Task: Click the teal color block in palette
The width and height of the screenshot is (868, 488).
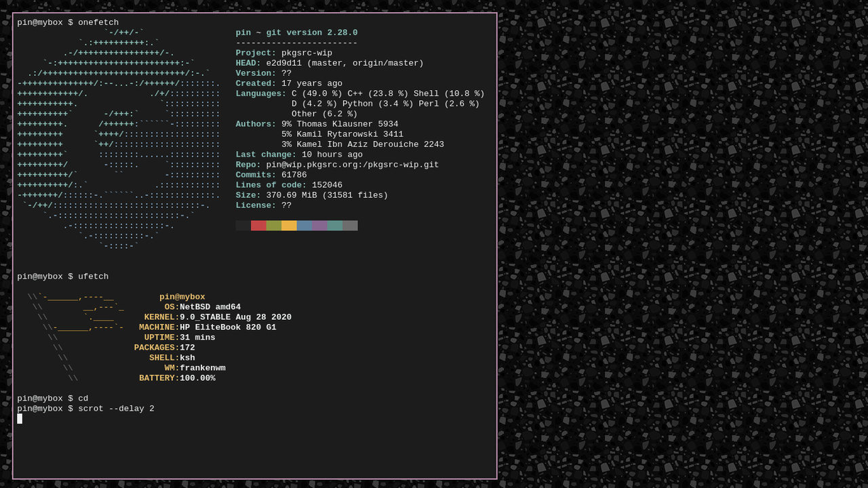Action: pos(335,226)
